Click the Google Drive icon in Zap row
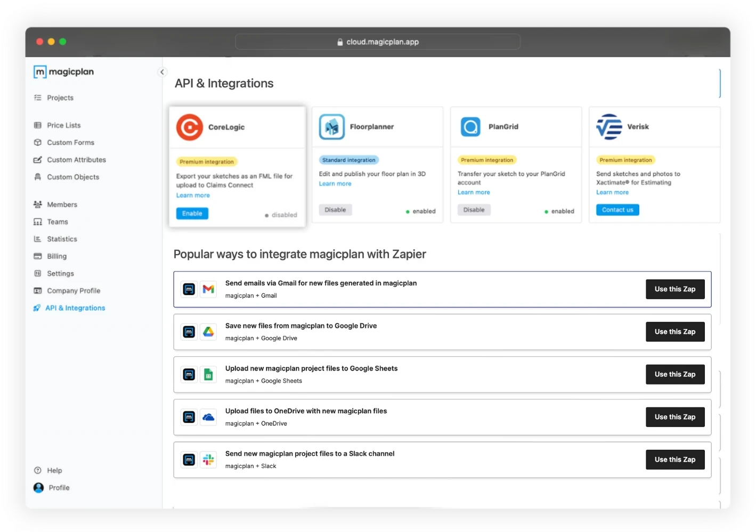 point(208,332)
